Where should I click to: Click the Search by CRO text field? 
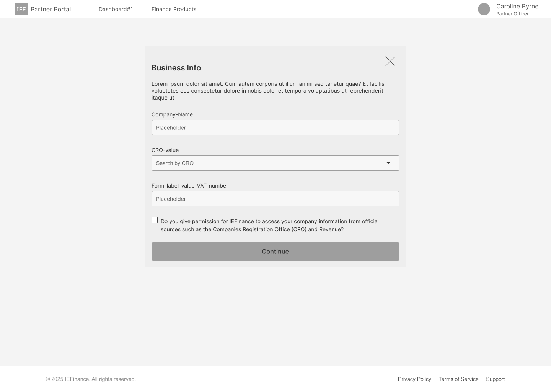click(x=268, y=163)
